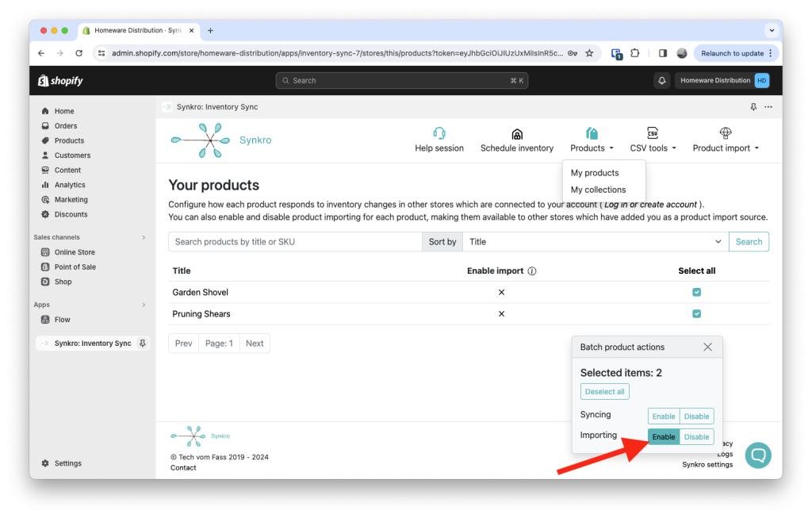Bookmark the page with the star icon

coord(589,53)
